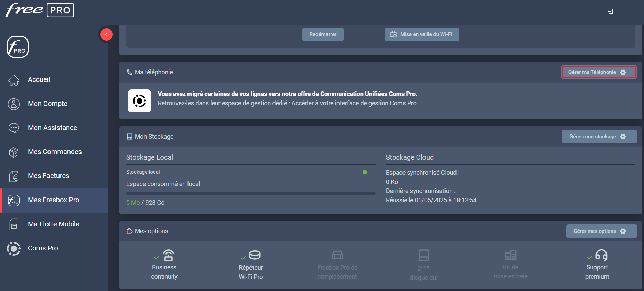Click the Coms Pro sidebar icon
Viewport: 644px width, 291px height.
coord(14,248)
